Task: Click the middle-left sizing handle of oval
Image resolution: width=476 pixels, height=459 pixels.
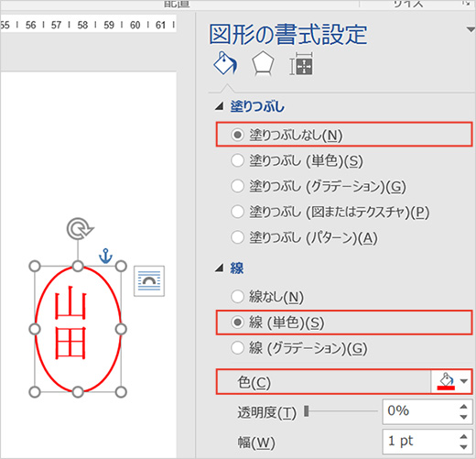Action: (x=35, y=329)
